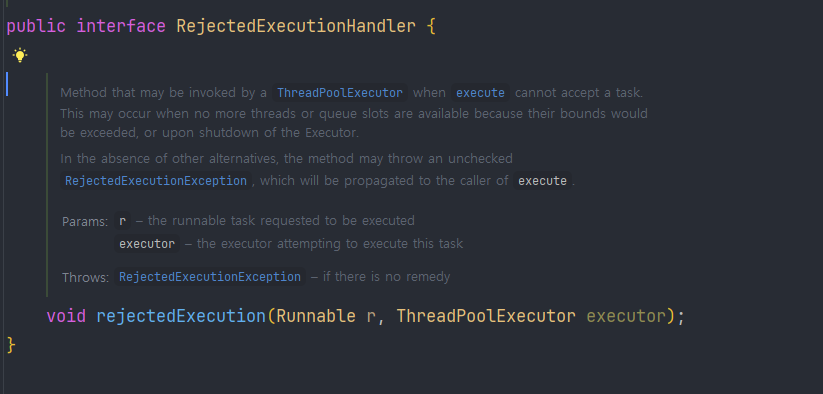Click the Throws label in documentation
The height and width of the screenshot is (394, 823).
coord(85,277)
